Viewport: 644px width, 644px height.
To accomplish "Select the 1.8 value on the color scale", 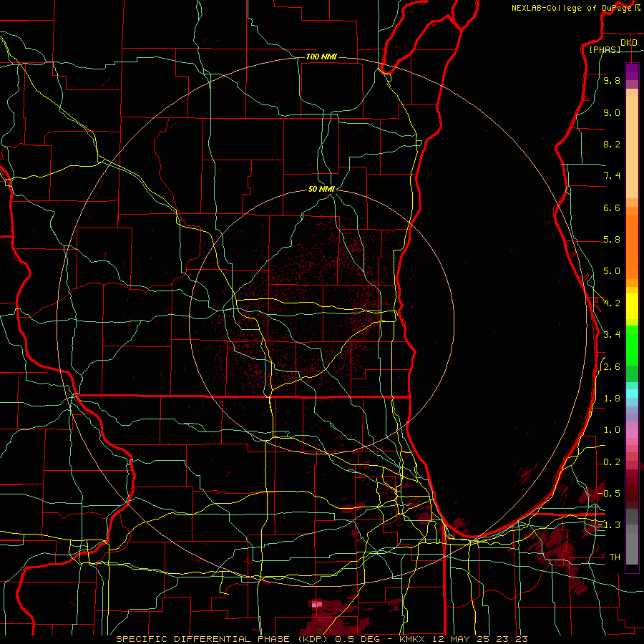I will (x=612, y=399).
